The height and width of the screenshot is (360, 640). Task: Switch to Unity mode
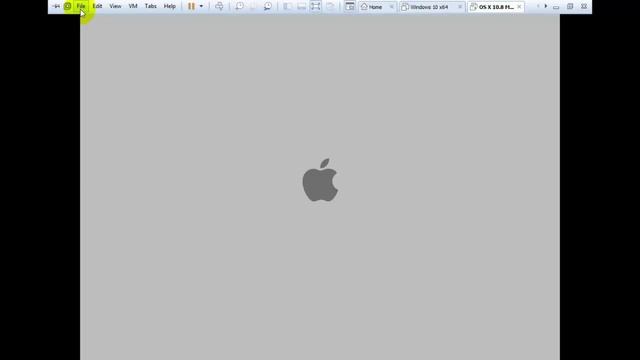coord(330,6)
